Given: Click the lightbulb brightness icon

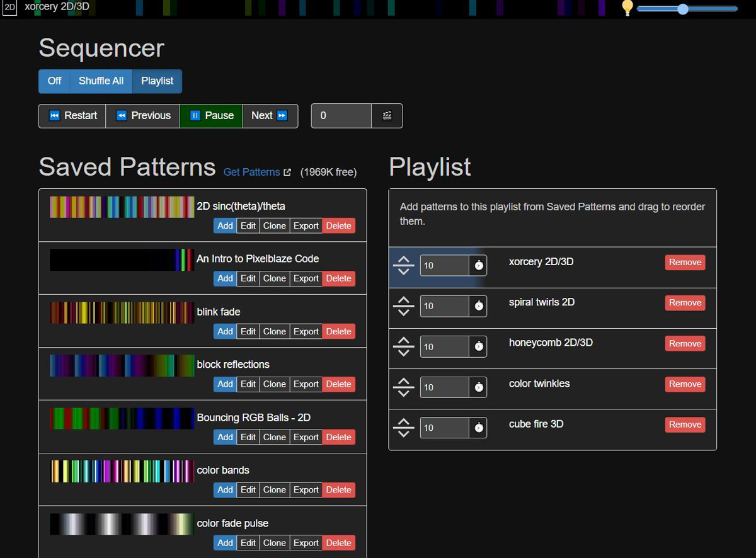Looking at the screenshot, I should click(x=627, y=8).
